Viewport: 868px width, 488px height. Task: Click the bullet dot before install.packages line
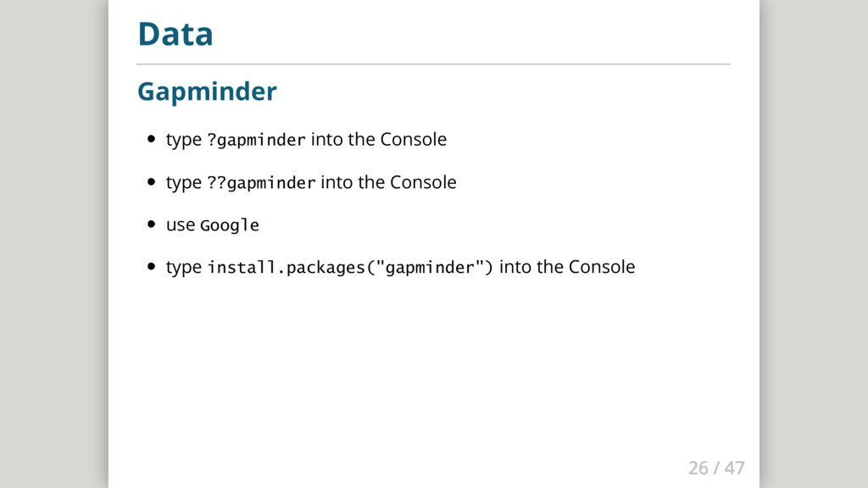pyautogui.click(x=151, y=266)
